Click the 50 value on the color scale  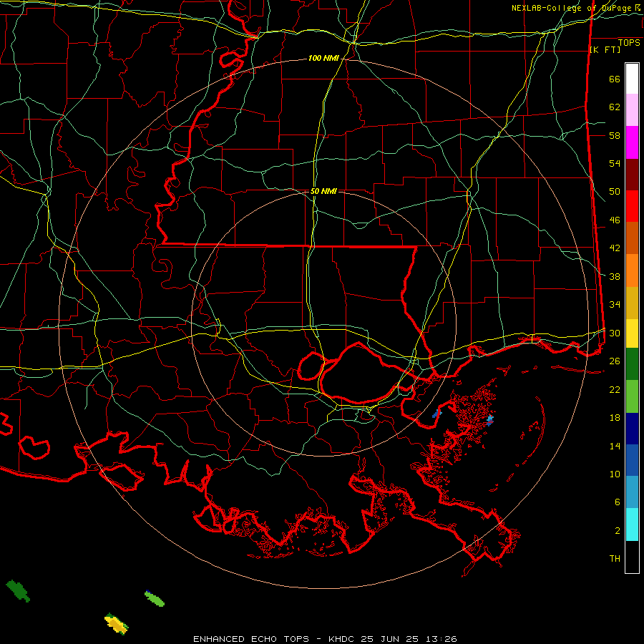point(615,192)
